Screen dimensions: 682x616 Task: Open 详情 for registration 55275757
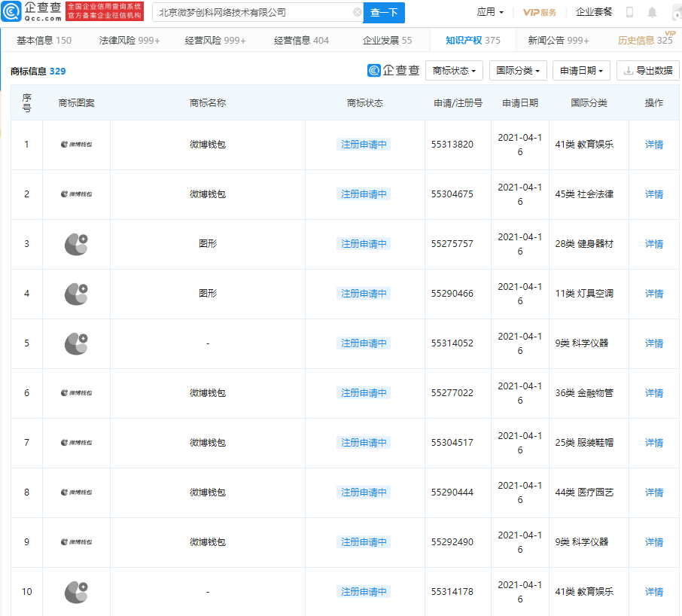click(x=653, y=244)
